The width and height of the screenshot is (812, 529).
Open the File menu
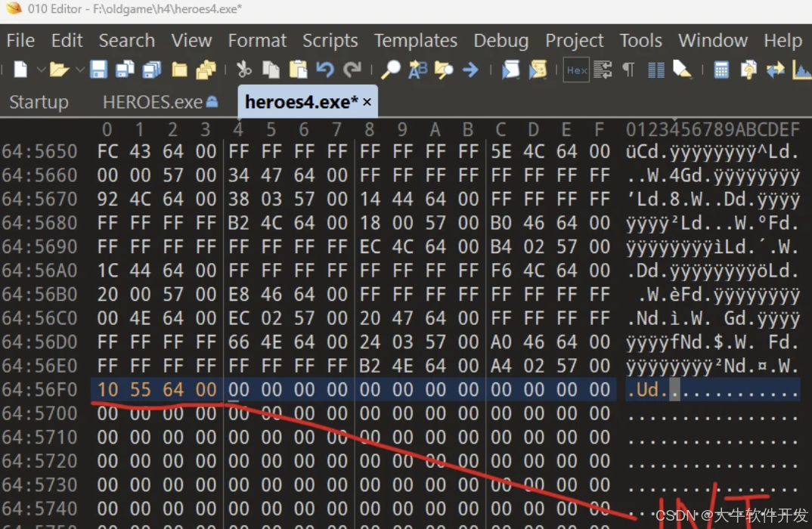pos(20,40)
